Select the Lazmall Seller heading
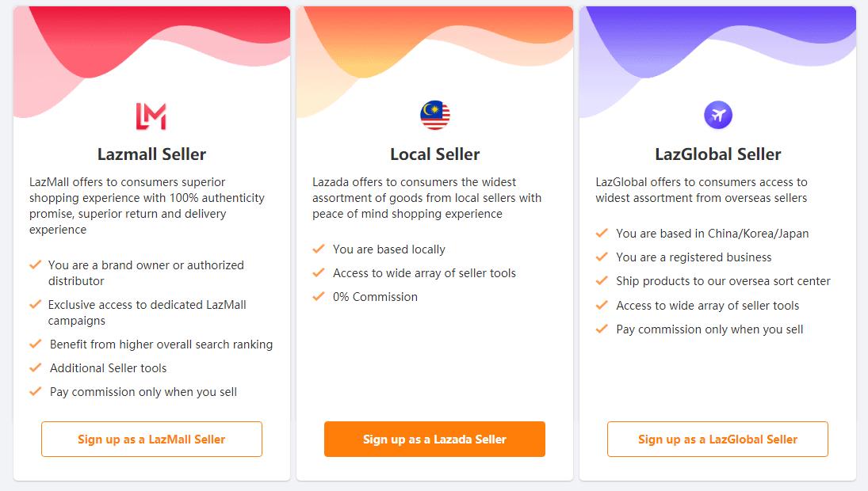 pos(151,154)
